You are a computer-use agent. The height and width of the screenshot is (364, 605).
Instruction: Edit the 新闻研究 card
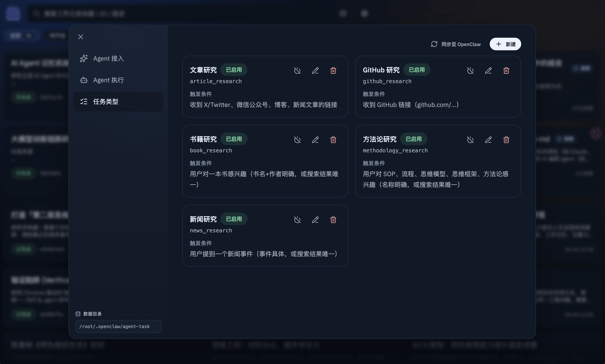coord(315,220)
